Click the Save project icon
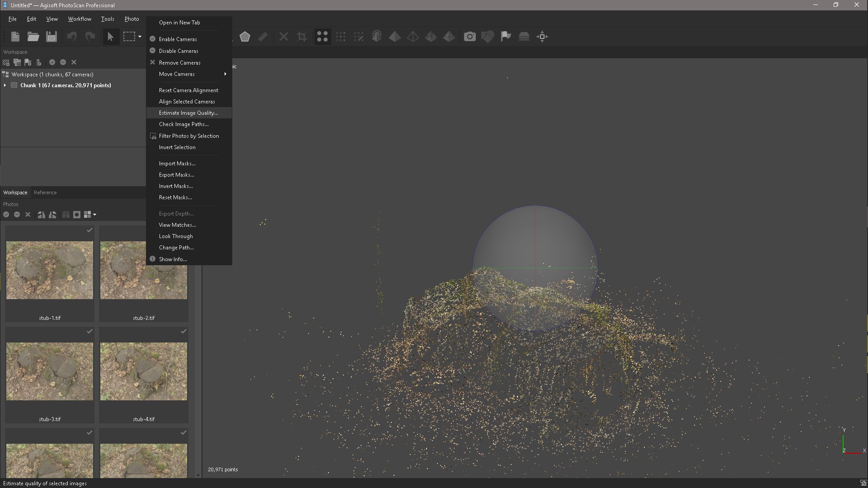The image size is (868, 488). coord(52,37)
